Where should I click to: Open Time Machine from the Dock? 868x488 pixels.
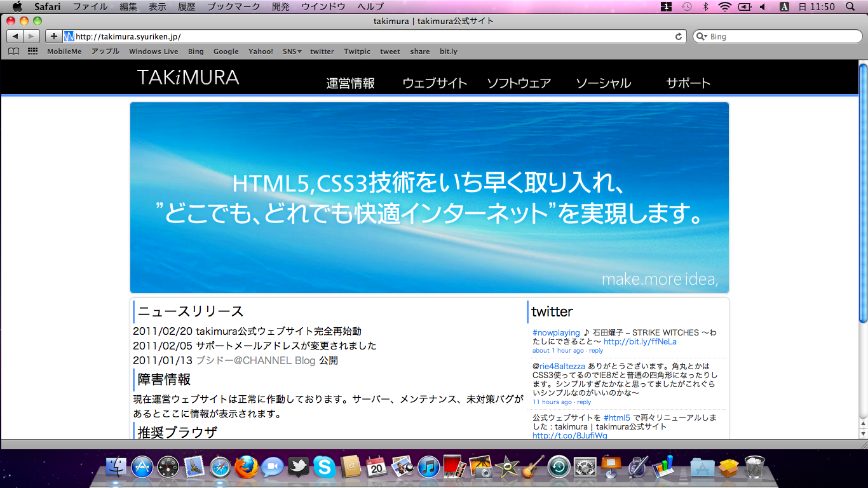point(559,468)
